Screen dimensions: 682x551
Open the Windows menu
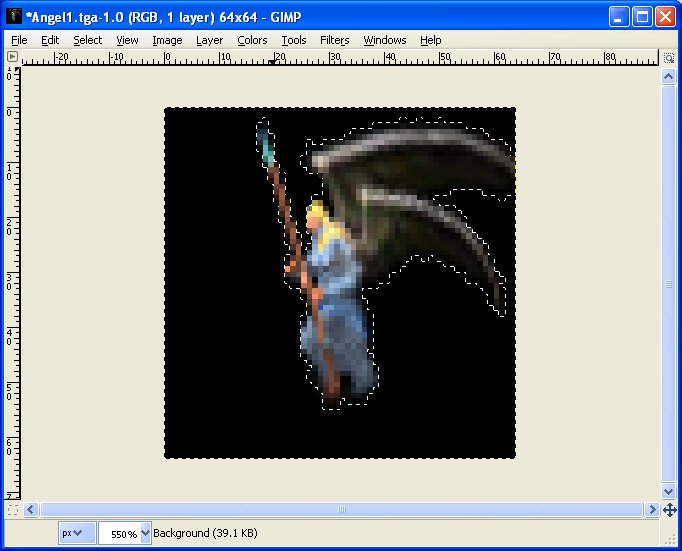click(385, 40)
